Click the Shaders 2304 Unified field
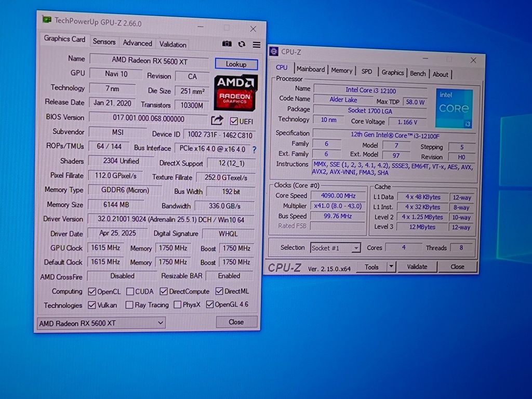 click(x=121, y=161)
